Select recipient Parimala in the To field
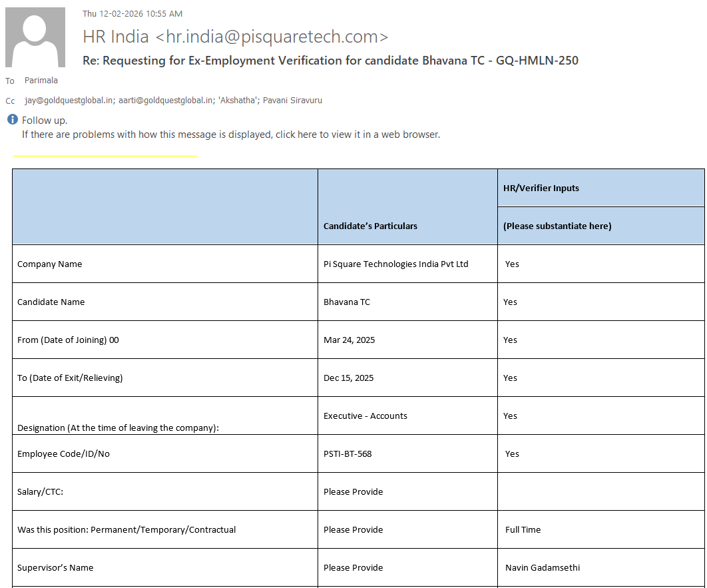The height and width of the screenshot is (588, 707). pyautogui.click(x=41, y=81)
